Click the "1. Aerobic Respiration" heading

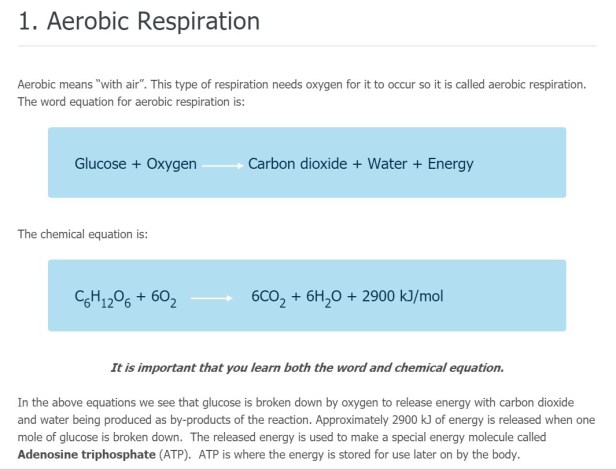click(x=138, y=21)
